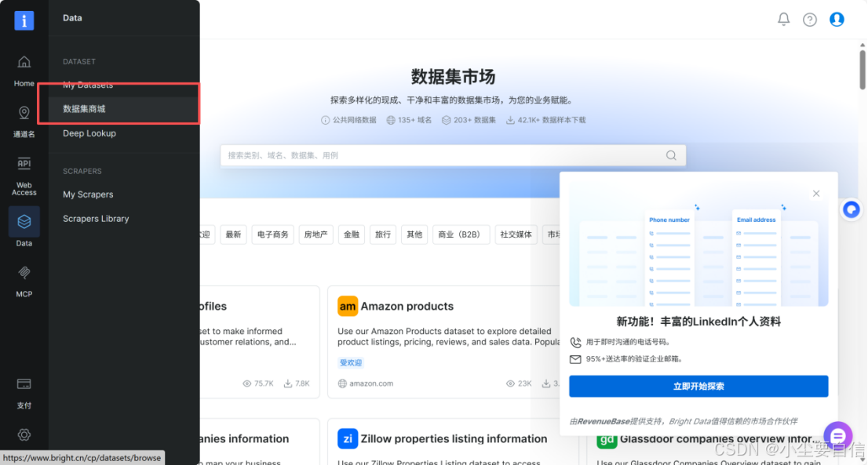Click the 数据集市场 page heading
The height and width of the screenshot is (465, 868).
pos(453,77)
